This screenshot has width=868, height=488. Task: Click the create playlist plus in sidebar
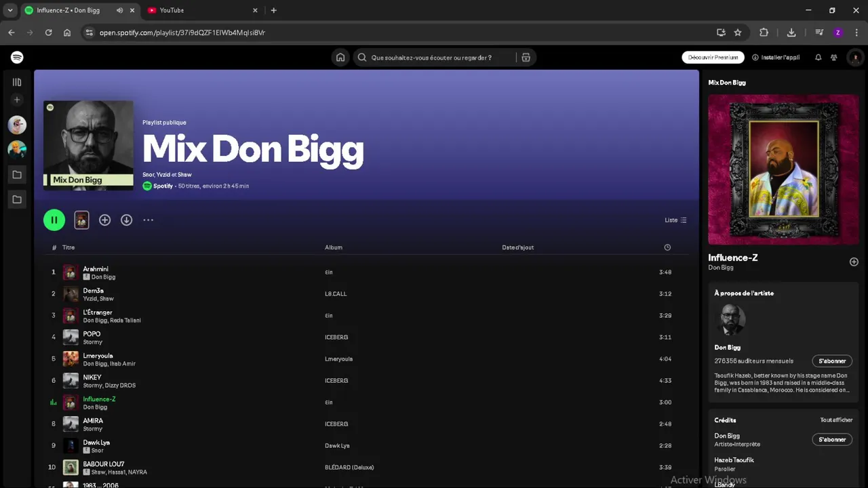[x=17, y=100]
